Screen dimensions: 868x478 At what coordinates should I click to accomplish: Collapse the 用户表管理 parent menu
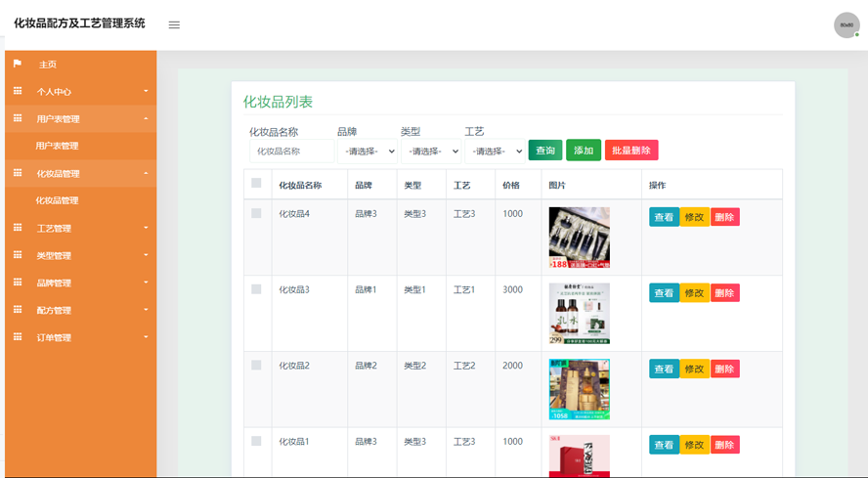[x=81, y=118]
